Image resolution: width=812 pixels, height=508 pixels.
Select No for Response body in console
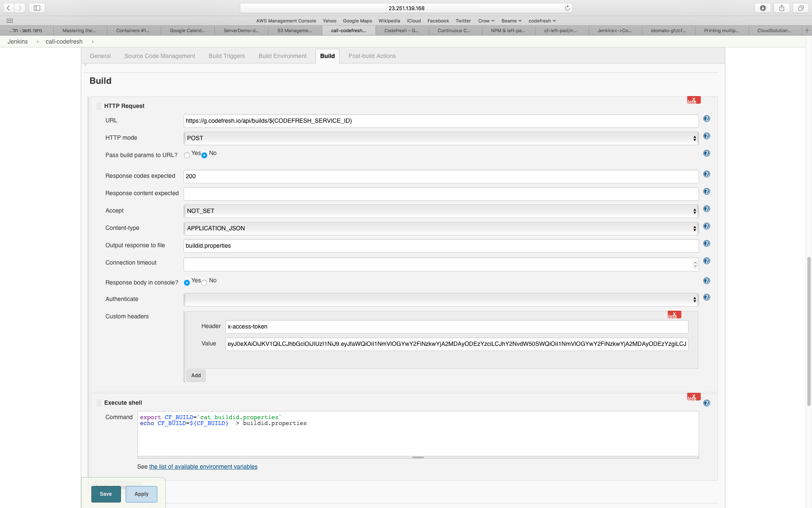pos(204,283)
